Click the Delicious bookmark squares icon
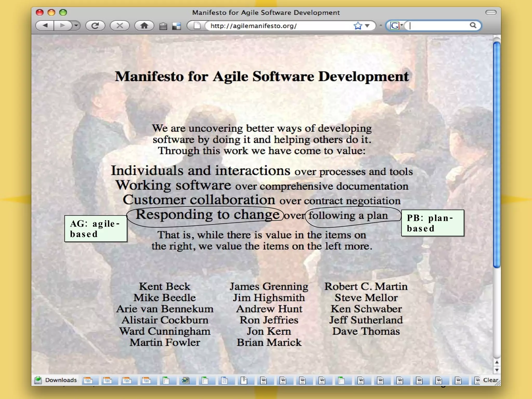This screenshot has width=532, height=399. coord(176,26)
